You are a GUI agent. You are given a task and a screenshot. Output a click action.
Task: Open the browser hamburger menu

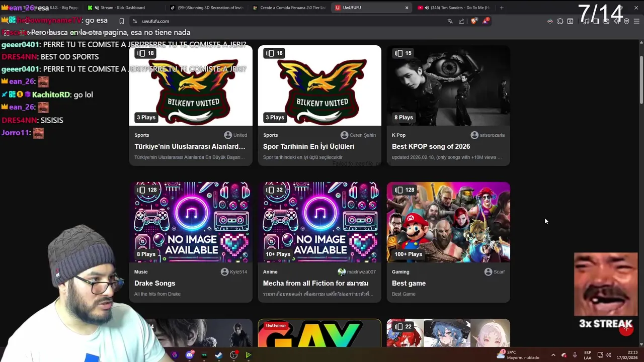[x=636, y=21]
